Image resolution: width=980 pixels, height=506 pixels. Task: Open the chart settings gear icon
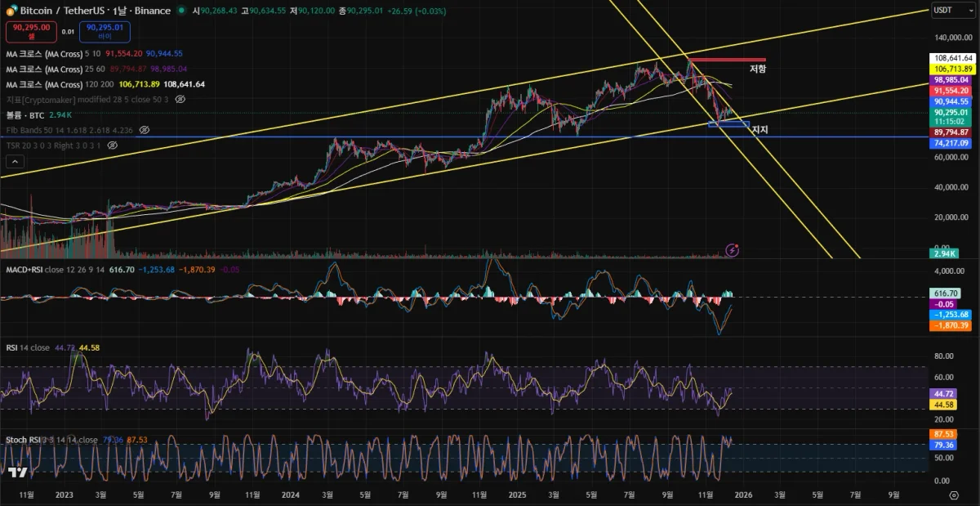point(954,495)
